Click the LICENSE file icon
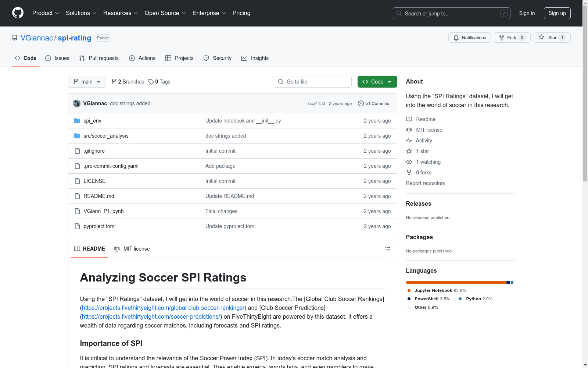The image size is (588, 368). pyautogui.click(x=77, y=181)
